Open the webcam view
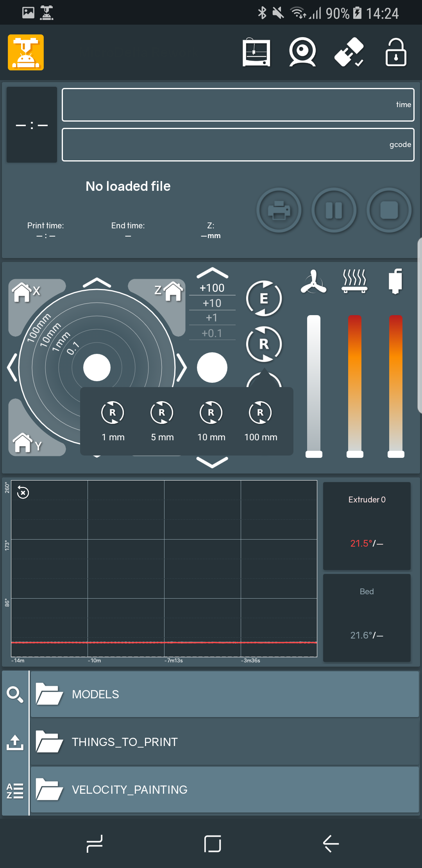The height and width of the screenshot is (868, 422). [302, 52]
